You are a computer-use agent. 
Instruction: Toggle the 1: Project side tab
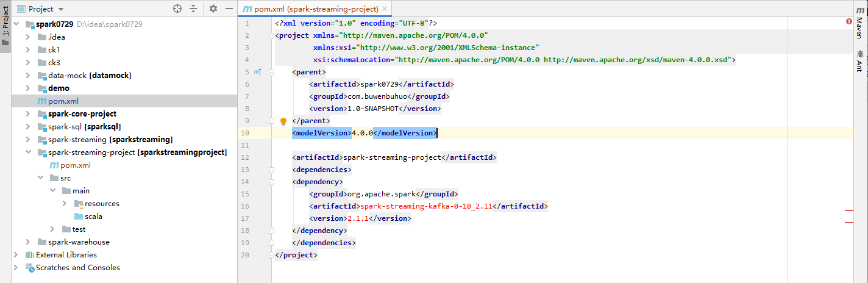tap(5, 27)
